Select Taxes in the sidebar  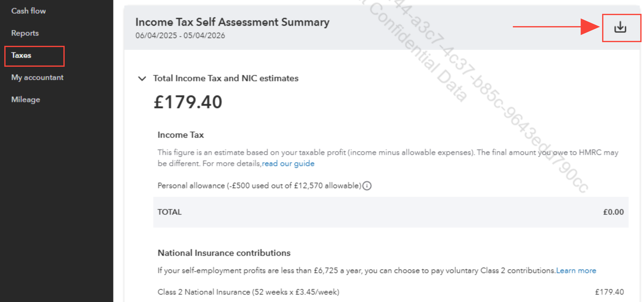coord(21,56)
